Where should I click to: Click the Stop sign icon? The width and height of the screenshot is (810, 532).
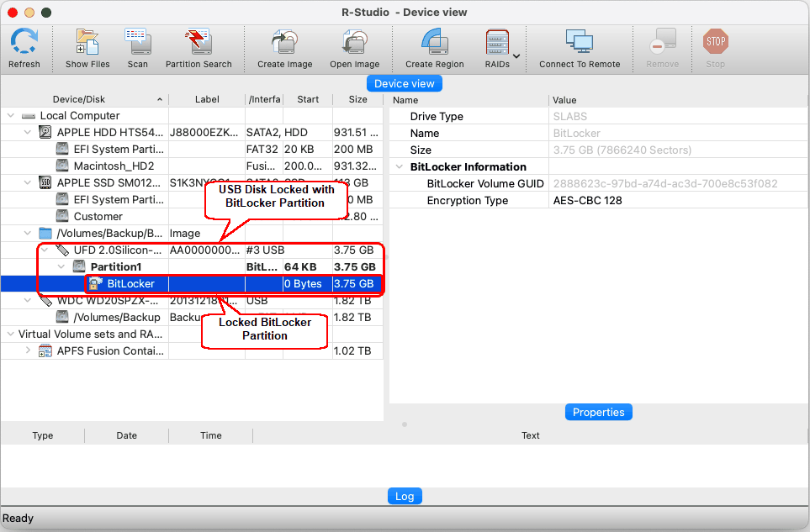716,41
